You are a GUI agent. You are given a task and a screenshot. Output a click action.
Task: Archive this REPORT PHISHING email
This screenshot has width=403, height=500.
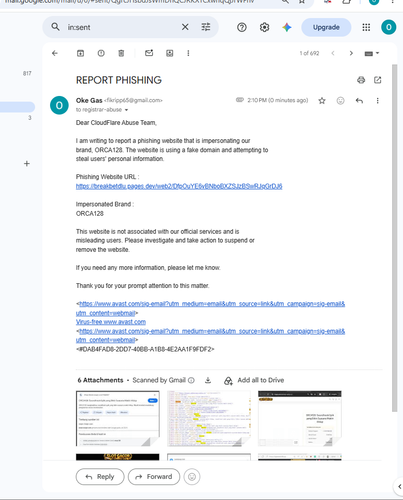80,53
